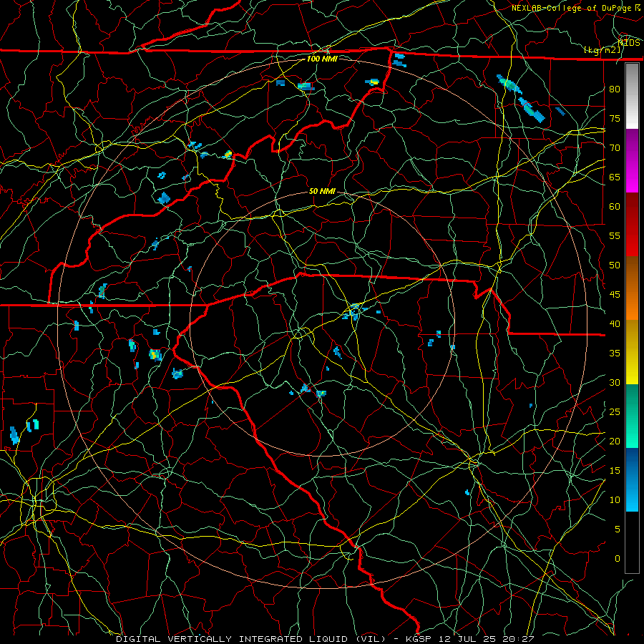Screen dimensions: 644x644
Task: Click the scale value "65"
Action: (615, 177)
